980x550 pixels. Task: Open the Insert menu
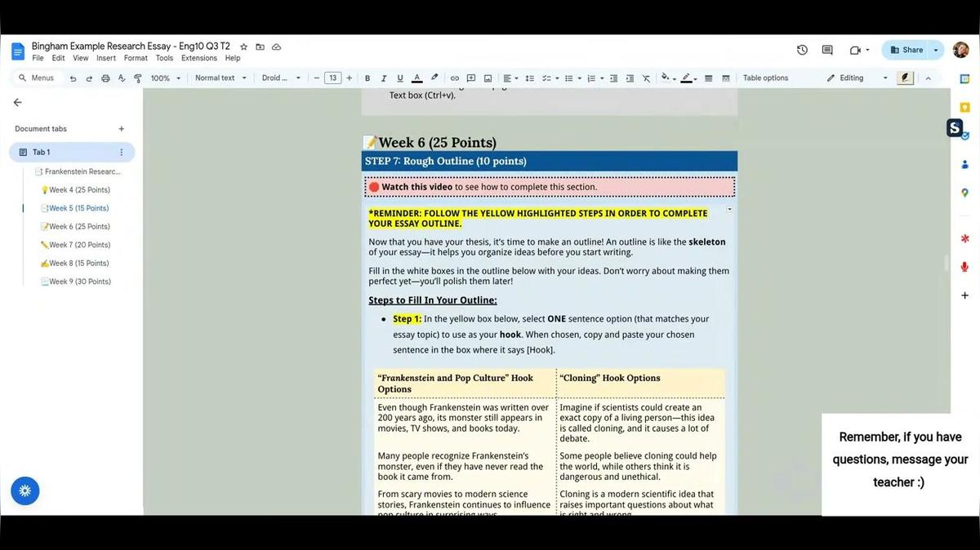[x=105, y=57]
